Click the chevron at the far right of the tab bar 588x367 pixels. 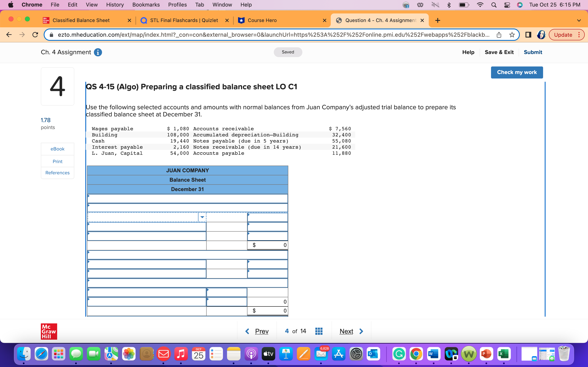pos(579,20)
